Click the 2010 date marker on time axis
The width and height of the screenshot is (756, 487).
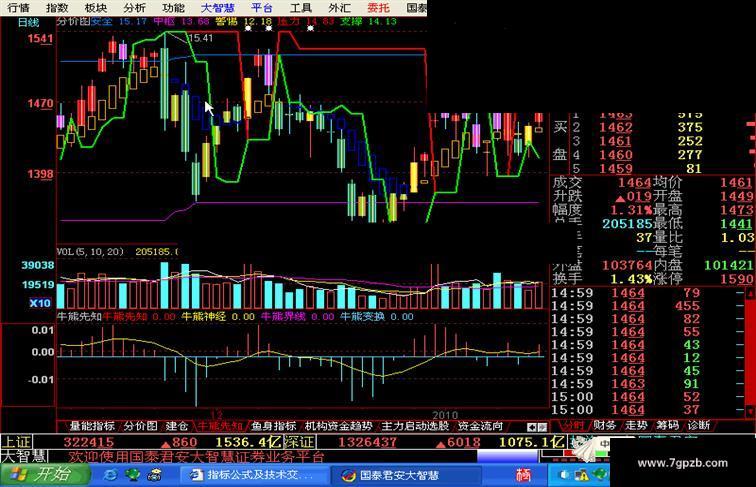[445, 415]
